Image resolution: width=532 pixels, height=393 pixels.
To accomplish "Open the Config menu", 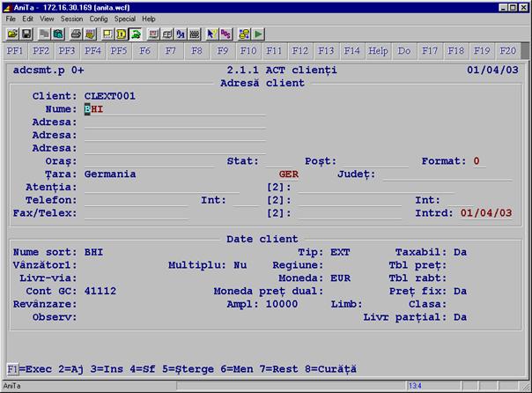I will (99, 19).
